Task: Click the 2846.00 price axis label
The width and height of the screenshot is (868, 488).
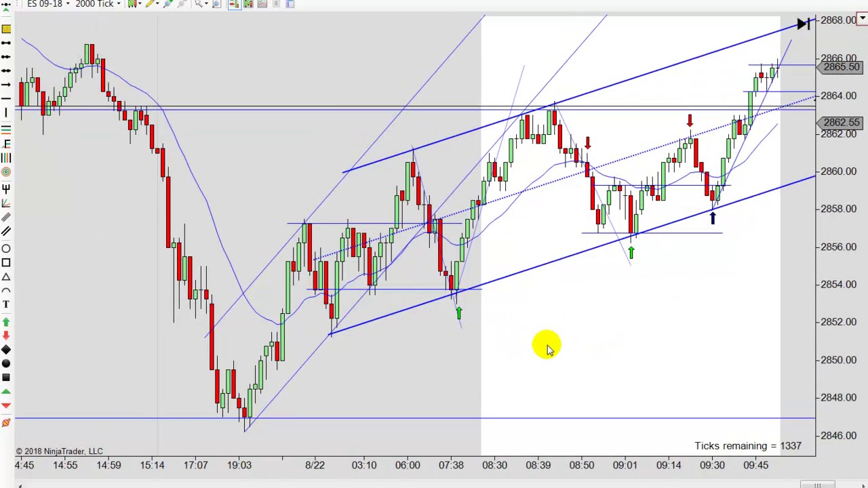Action: tap(839, 436)
